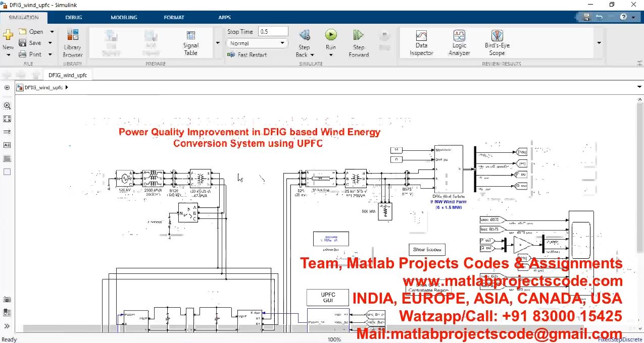644x343 pixels.
Task: Open the Save dropdown arrow
Action: 51,43
